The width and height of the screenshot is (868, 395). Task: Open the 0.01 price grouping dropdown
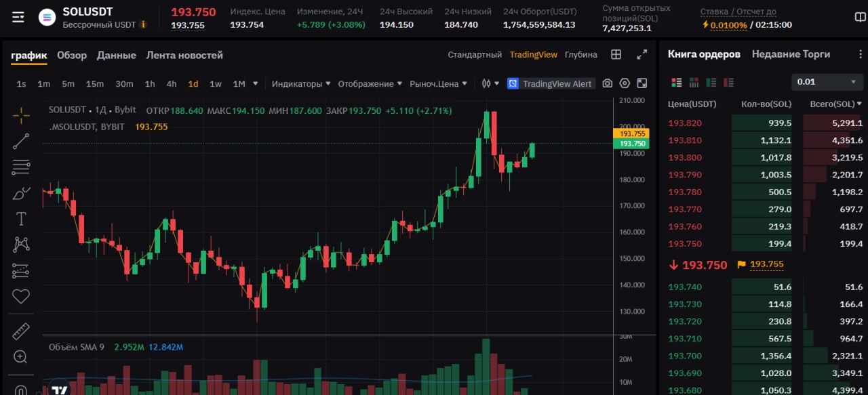click(827, 82)
